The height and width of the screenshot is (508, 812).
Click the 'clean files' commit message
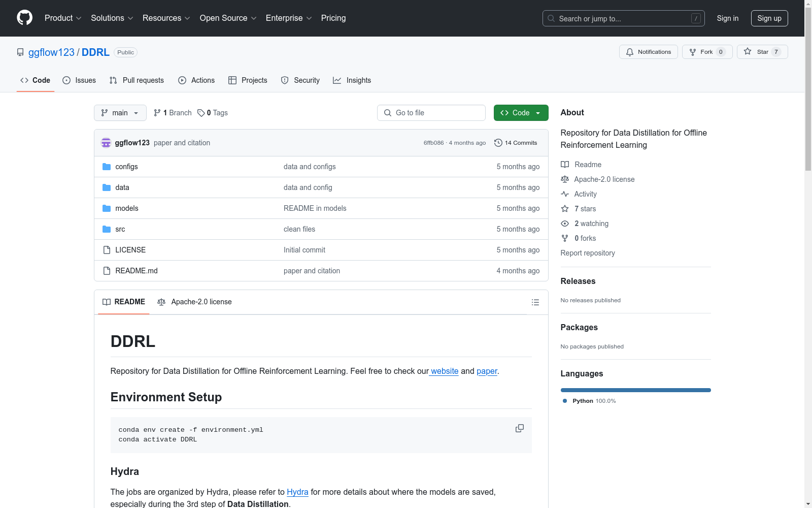tap(299, 229)
